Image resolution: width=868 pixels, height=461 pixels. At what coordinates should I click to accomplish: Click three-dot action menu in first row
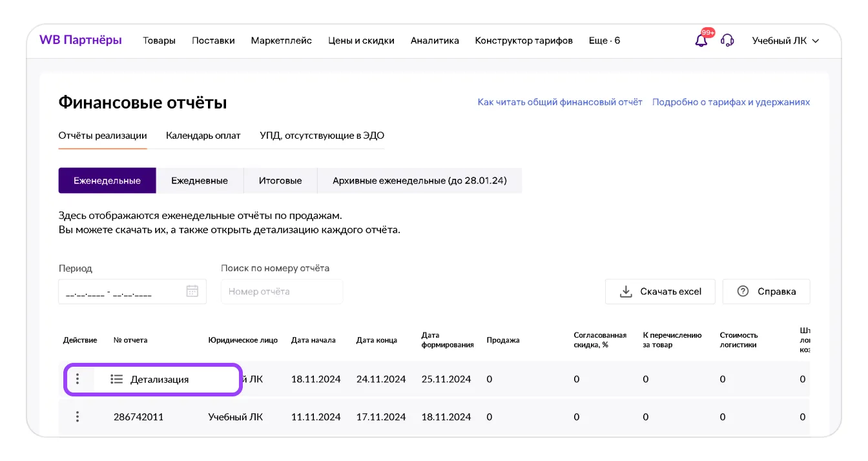77,379
